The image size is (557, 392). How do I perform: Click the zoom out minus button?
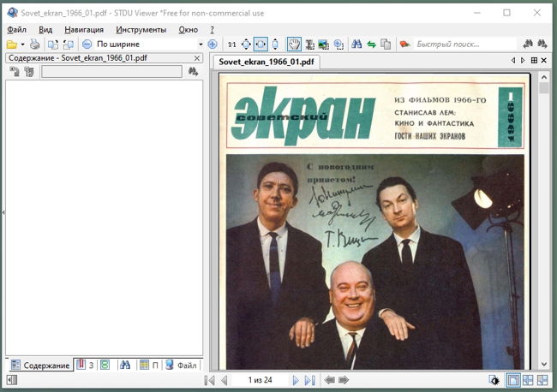87,45
